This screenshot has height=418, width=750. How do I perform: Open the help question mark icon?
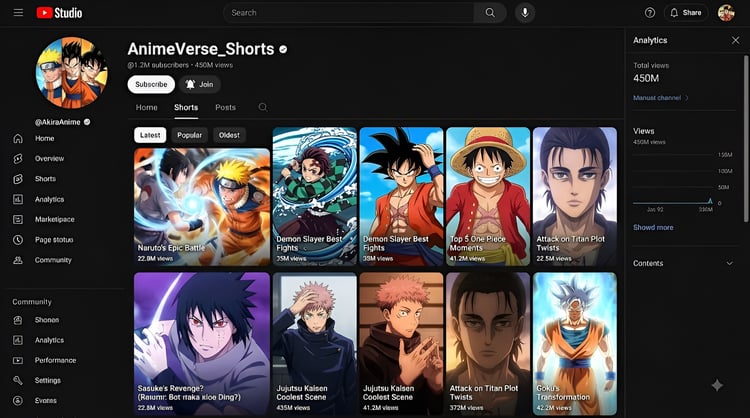[x=650, y=13]
